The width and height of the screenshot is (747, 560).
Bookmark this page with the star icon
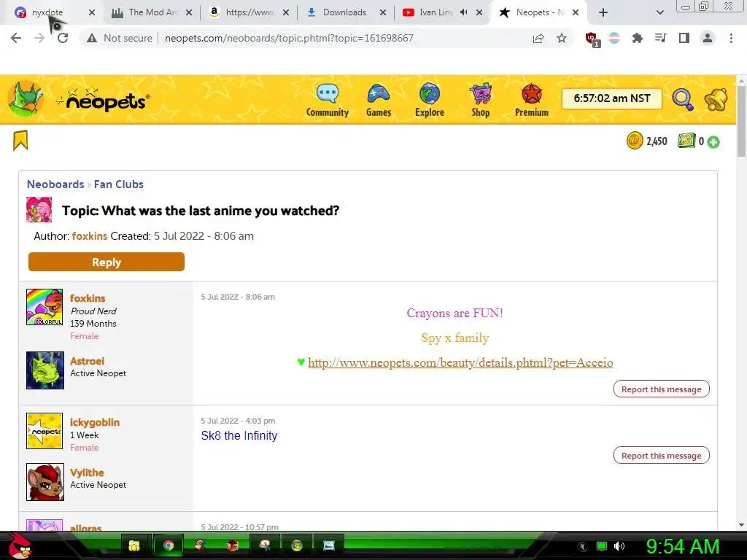click(x=562, y=38)
